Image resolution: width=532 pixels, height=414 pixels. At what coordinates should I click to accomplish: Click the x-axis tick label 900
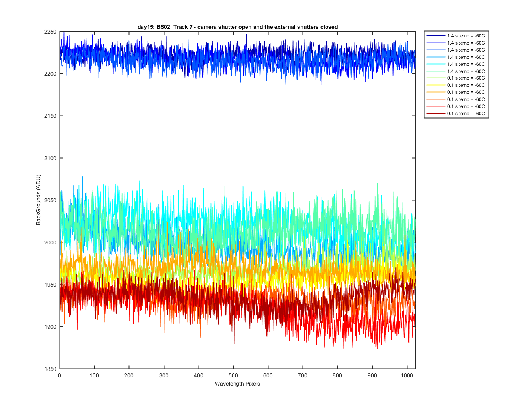point(372,375)
